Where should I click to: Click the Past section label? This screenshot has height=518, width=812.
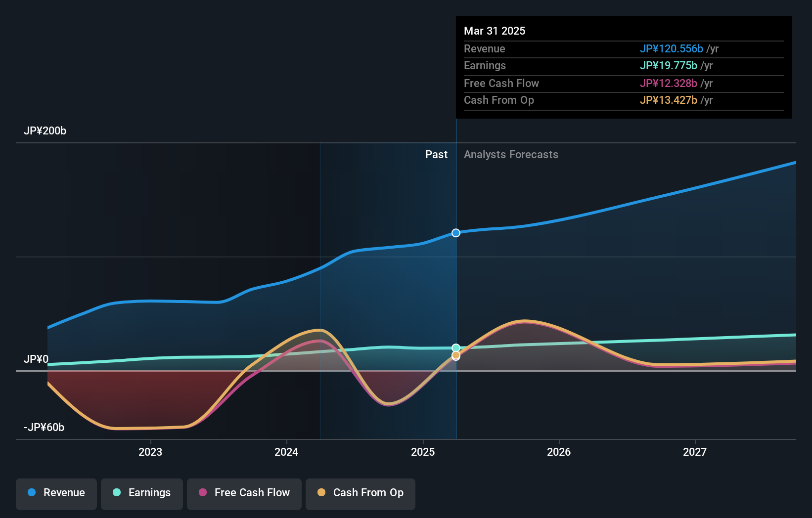tap(436, 155)
